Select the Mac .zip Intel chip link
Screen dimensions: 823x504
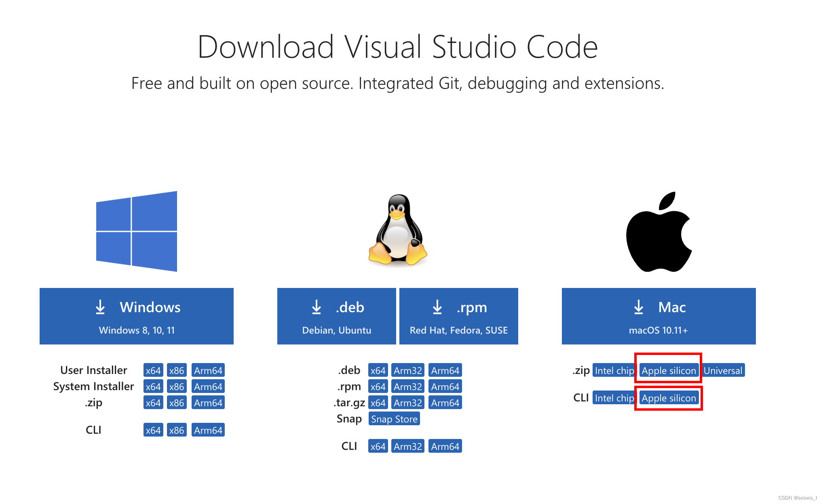(x=614, y=370)
